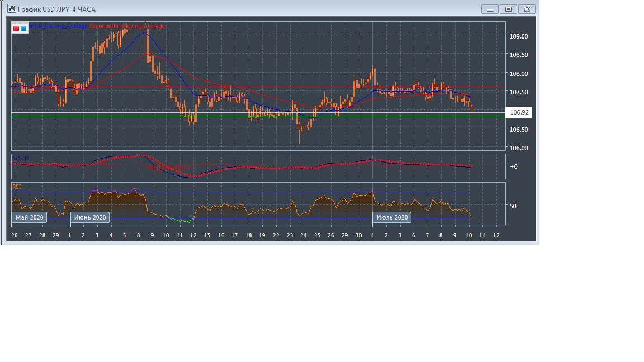The width and height of the screenshot is (644, 362).
Task: Click the 109.00 price axis label
Action: tap(518, 36)
